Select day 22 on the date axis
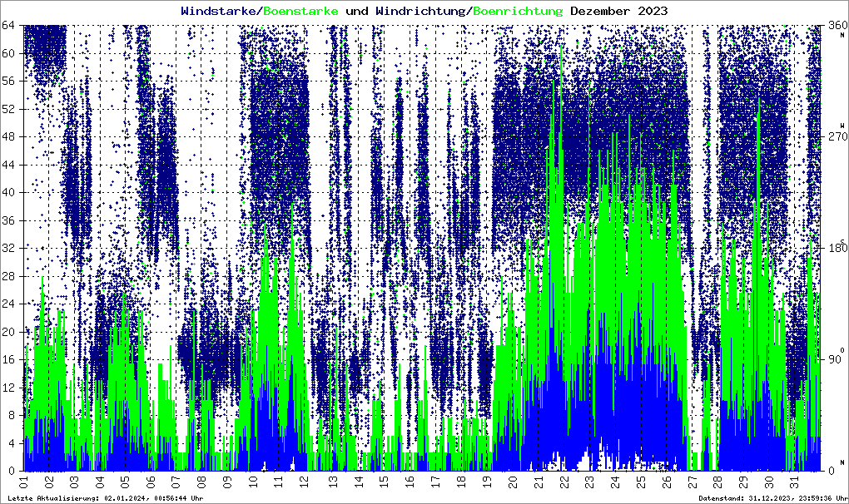849x504 pixels. click(x=564, y=480)
